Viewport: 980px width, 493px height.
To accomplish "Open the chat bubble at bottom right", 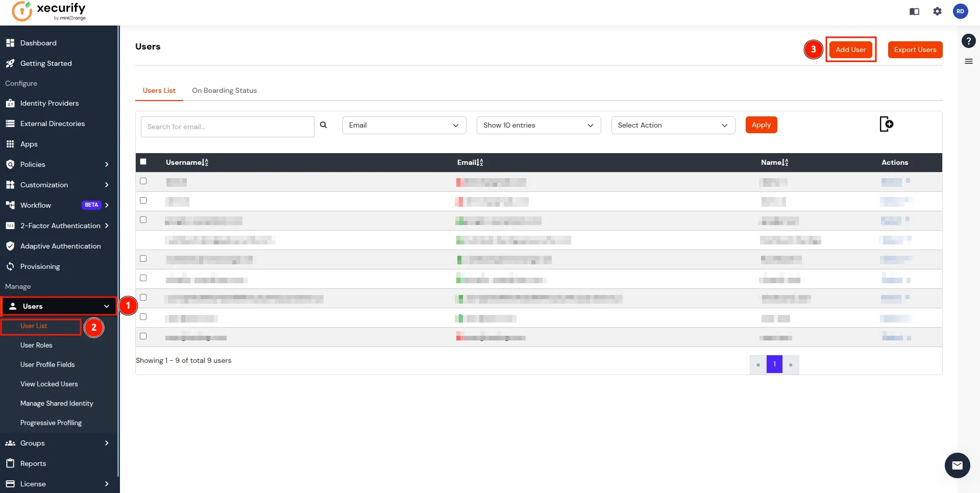I will point(958,465).
